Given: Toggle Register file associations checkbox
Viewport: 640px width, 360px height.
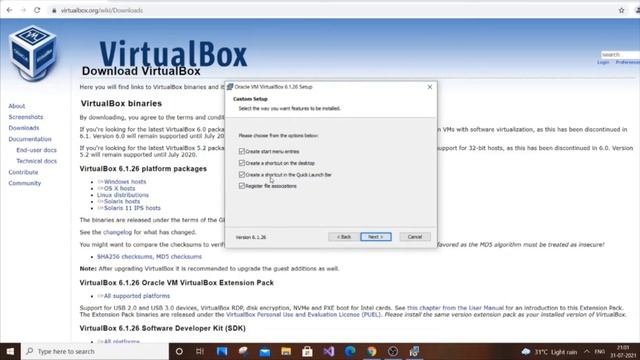Looking at the screenshot, I should click(242, 186).
